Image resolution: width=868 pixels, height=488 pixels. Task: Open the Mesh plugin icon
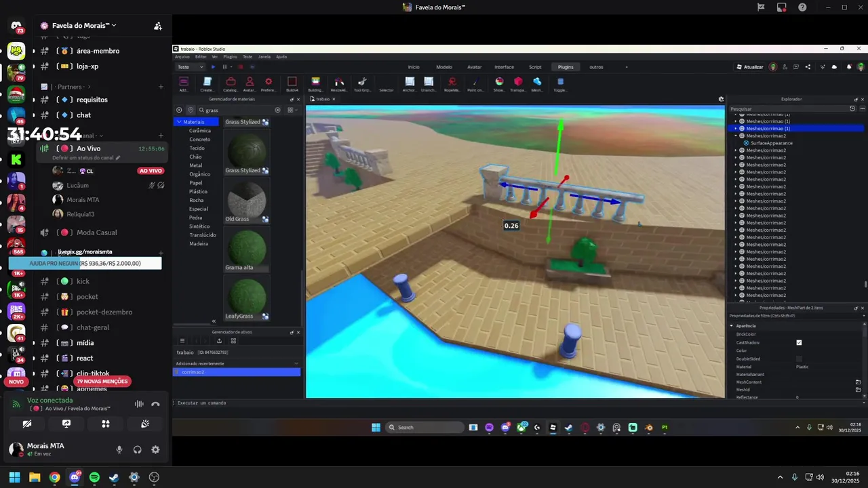[537, 82]
